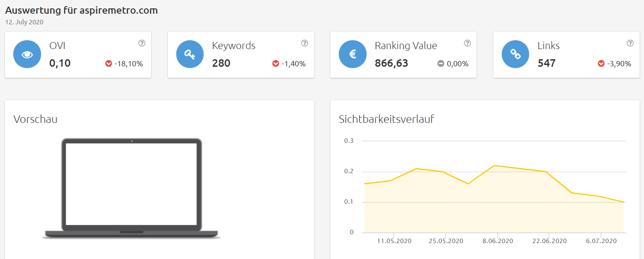Screen dimensions: 644x259
Task: Click the Keywords key icon
Action: [x=190, y=54]
